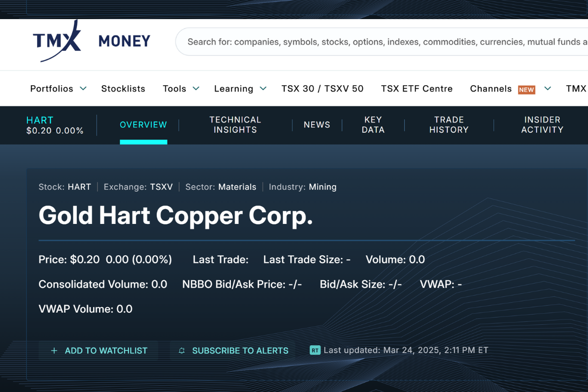This screenshot has height=392, width=588.
Task: Open the Channels menu item
Action: (x=491, y=89)
